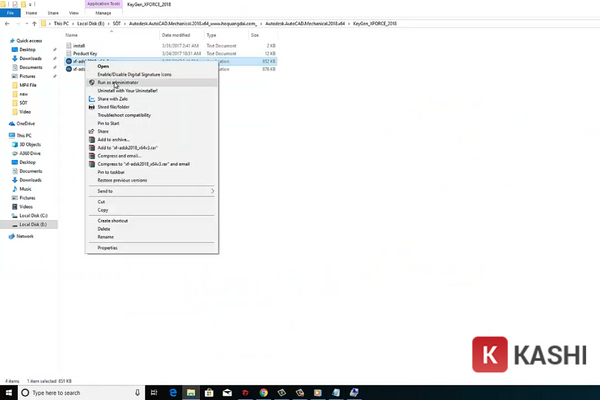
Task: Open File Explorer from the taskbar
Action: (191, 393)
